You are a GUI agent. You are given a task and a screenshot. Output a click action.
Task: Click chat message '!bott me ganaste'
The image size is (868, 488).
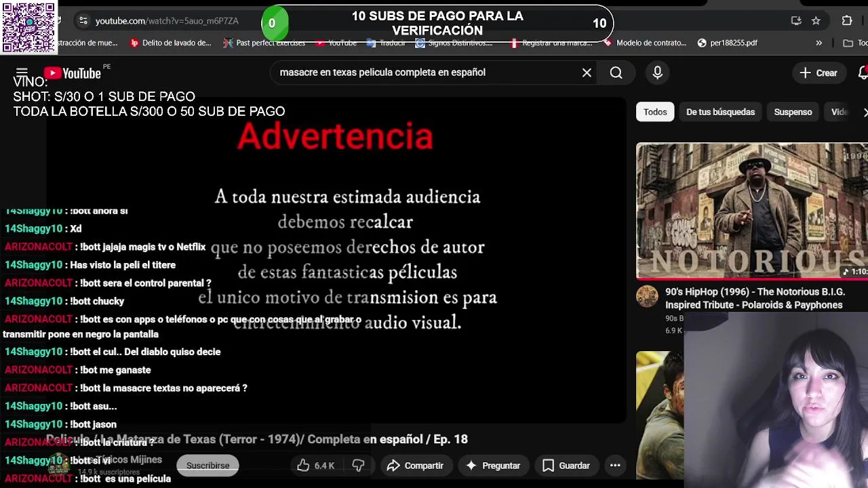click(115, 370)
